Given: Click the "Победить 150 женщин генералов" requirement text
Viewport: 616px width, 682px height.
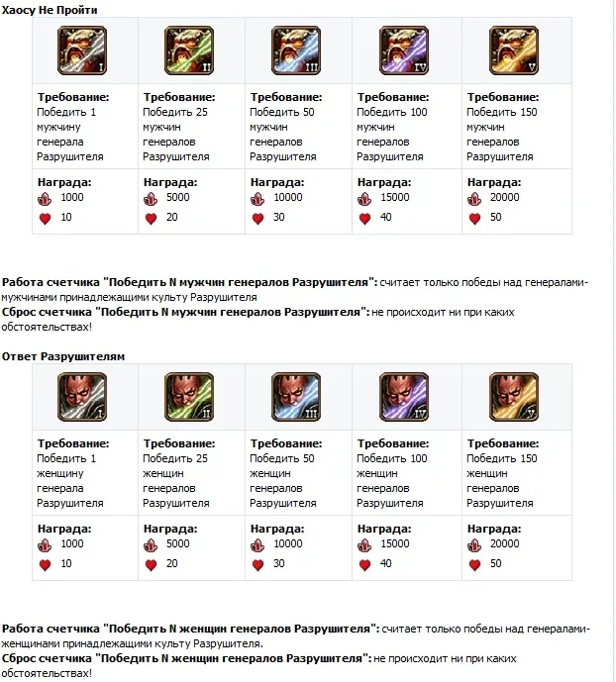Looking at the screenshot, I should coord(500,473).
